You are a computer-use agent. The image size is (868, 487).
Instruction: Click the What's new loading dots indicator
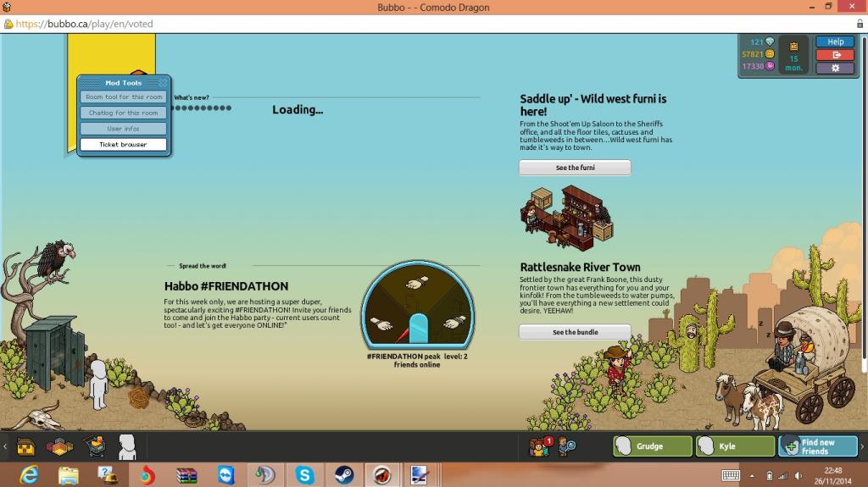point(201,108)
